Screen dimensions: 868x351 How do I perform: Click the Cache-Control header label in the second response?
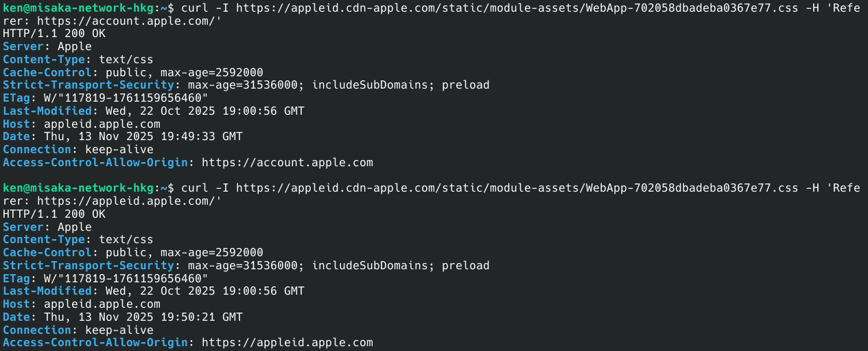click(x=47, y=253)
